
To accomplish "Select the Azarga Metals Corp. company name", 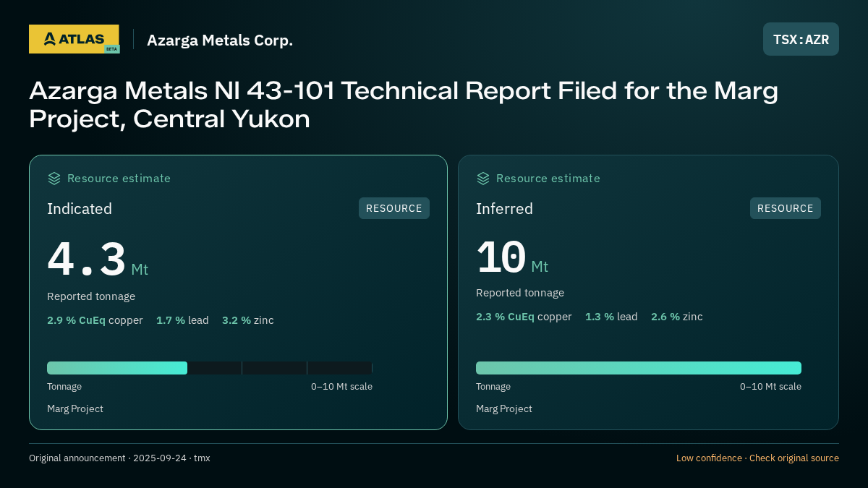I will [x=220, y=40].
